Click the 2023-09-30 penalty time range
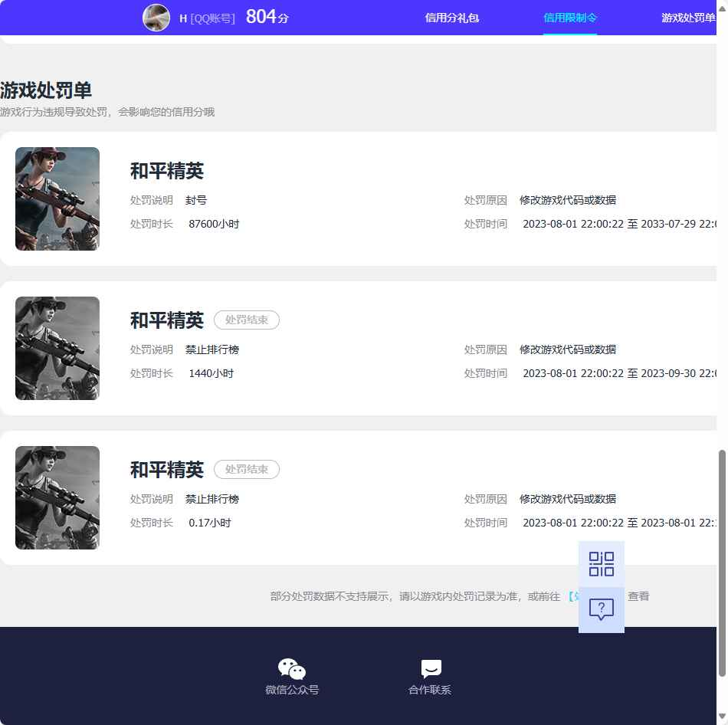728x725 pixels. pyautogui.click(x=619, y=373)
